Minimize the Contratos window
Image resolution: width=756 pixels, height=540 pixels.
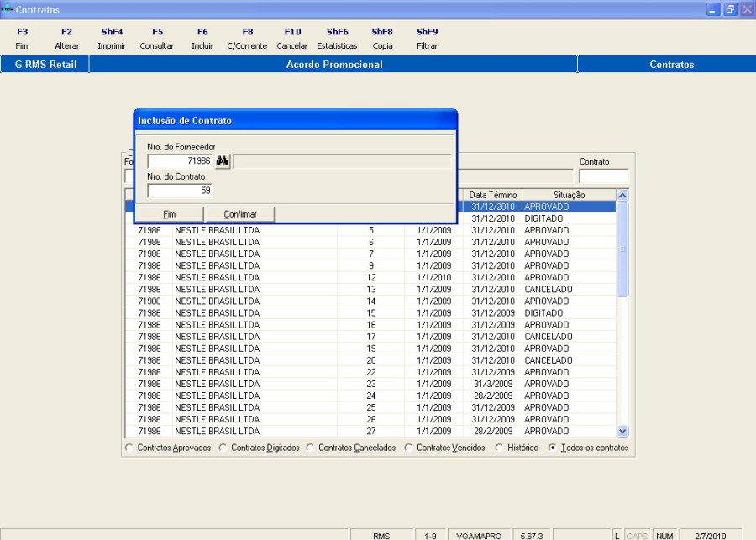tap(712, 9)
